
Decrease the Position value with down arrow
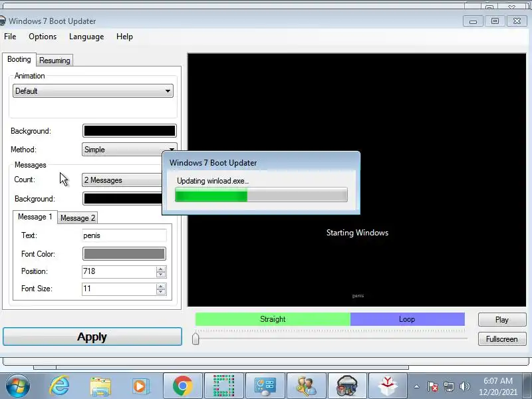161,275
